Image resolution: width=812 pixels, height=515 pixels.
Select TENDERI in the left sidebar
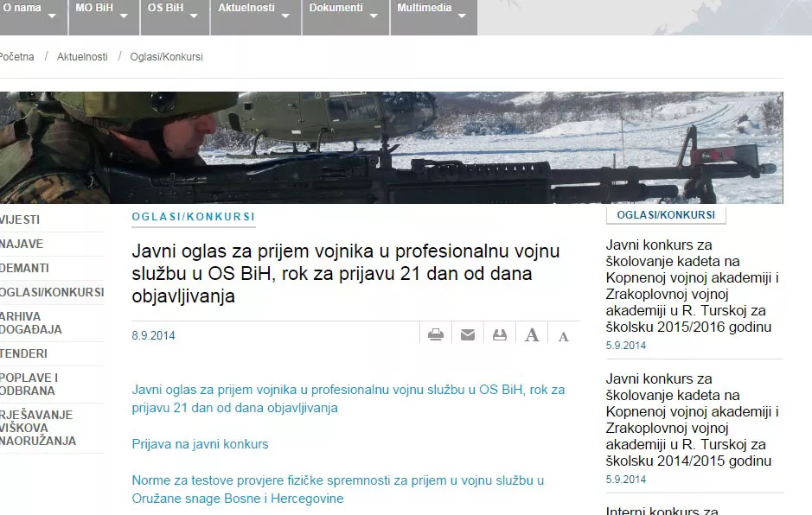point(24,353)
